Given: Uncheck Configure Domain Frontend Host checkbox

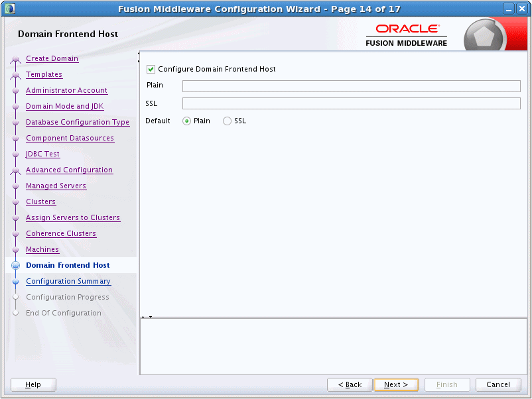Looking at the screenshot, I should tap(151, 69).
